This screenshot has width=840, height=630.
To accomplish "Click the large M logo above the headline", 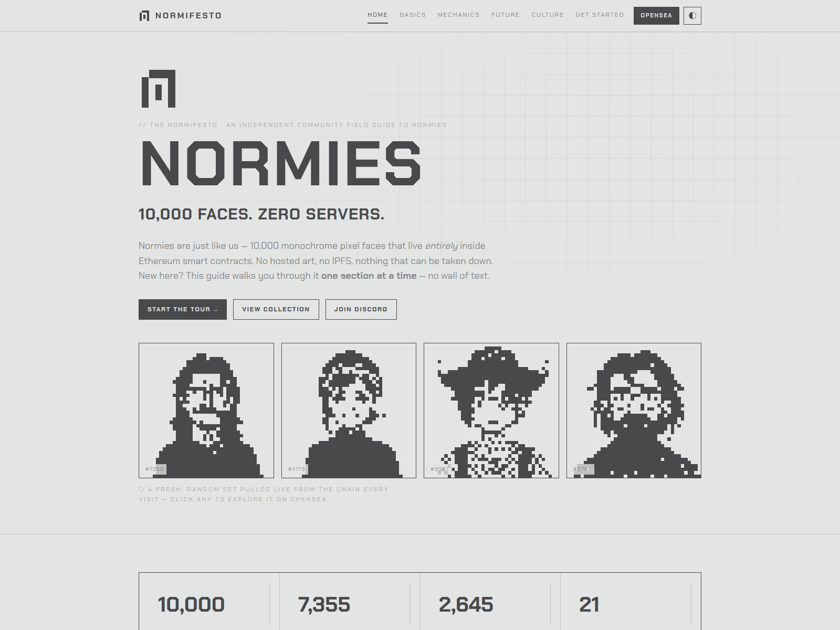I will point(158,89).
